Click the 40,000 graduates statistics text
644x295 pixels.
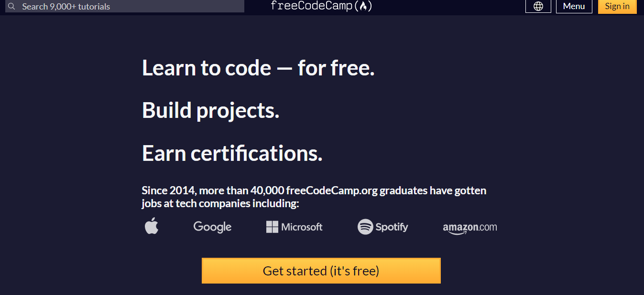(313, 196)
